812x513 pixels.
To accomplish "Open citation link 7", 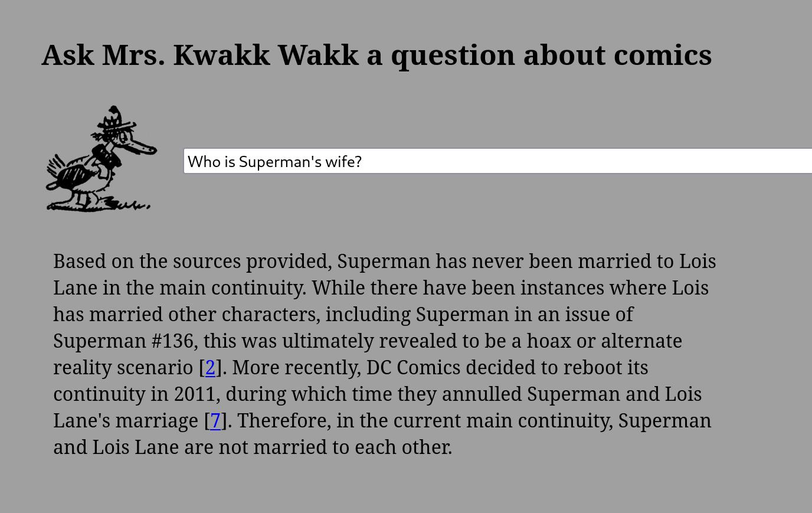I will click(215, 420).
